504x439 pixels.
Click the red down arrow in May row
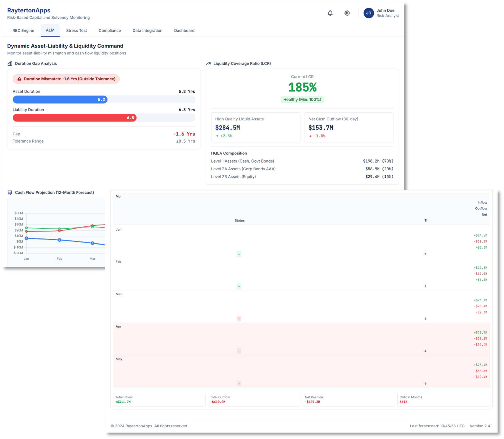click(425, 384)
